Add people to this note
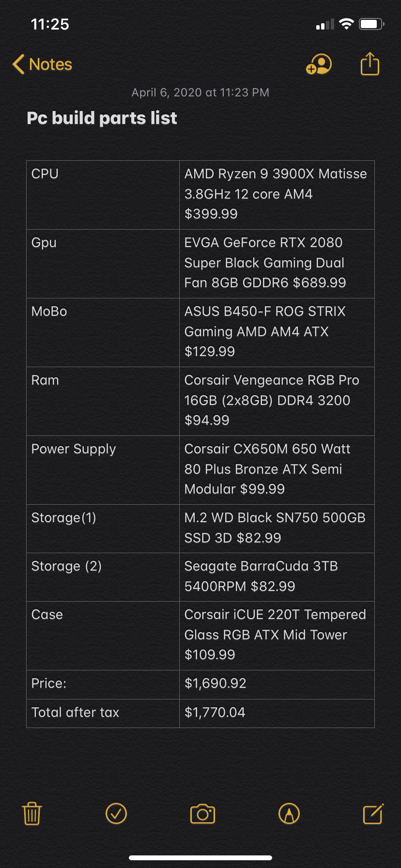 click(319, 64)
